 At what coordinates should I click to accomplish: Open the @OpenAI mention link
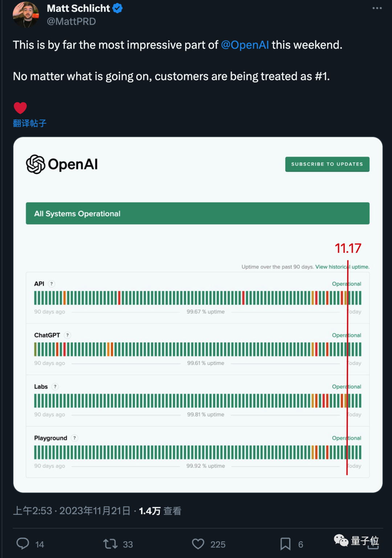245,45
